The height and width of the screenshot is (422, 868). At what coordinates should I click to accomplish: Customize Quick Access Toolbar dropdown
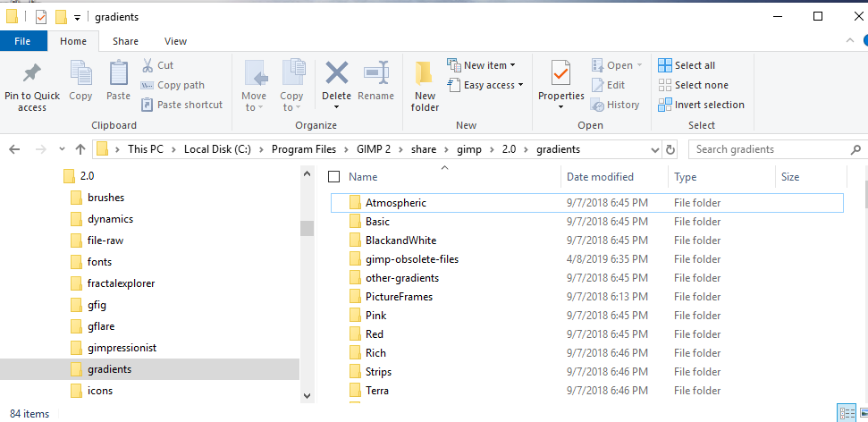pos(78,18)
